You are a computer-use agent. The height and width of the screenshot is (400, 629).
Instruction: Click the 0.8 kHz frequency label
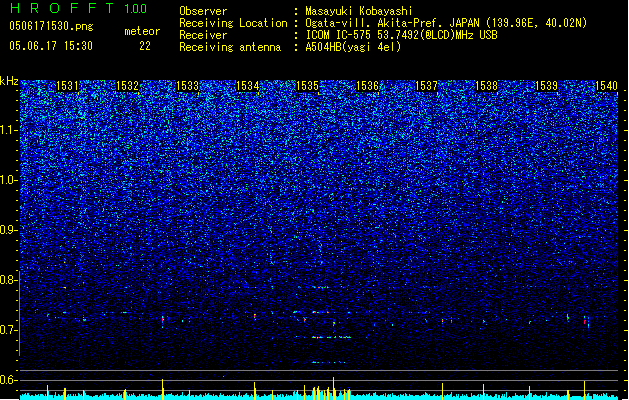coord(9,280)
